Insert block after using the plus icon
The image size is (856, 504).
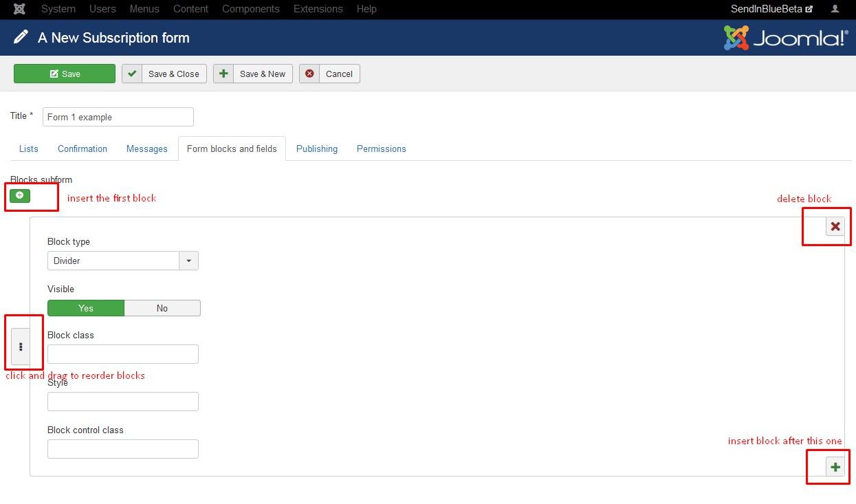(x=835, y=468)
